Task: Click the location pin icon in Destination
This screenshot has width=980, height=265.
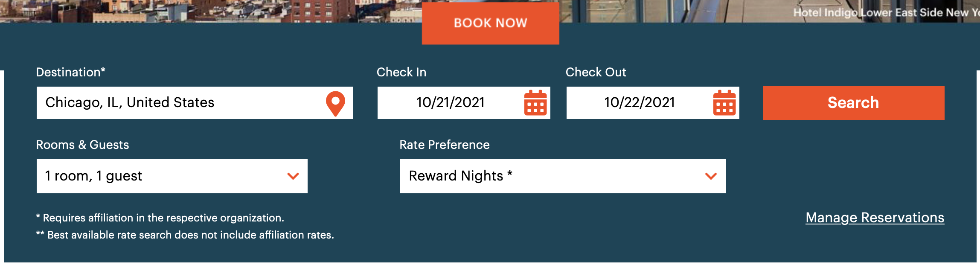Action: tap(335, 103)
